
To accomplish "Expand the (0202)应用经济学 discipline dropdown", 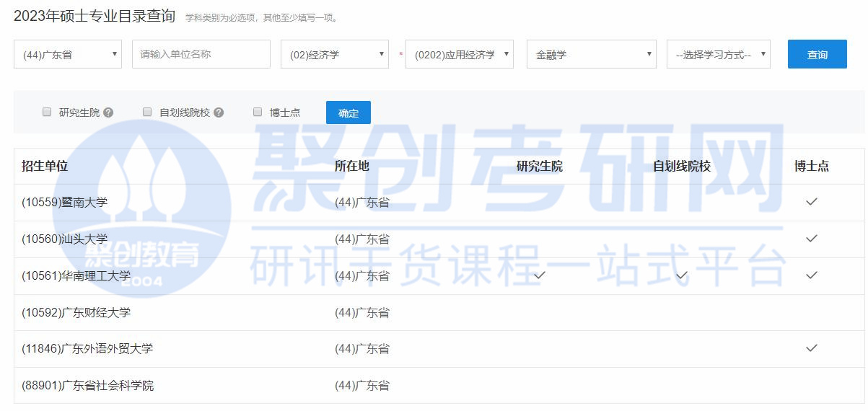I will pyautogui.click(x=460, y=54).
